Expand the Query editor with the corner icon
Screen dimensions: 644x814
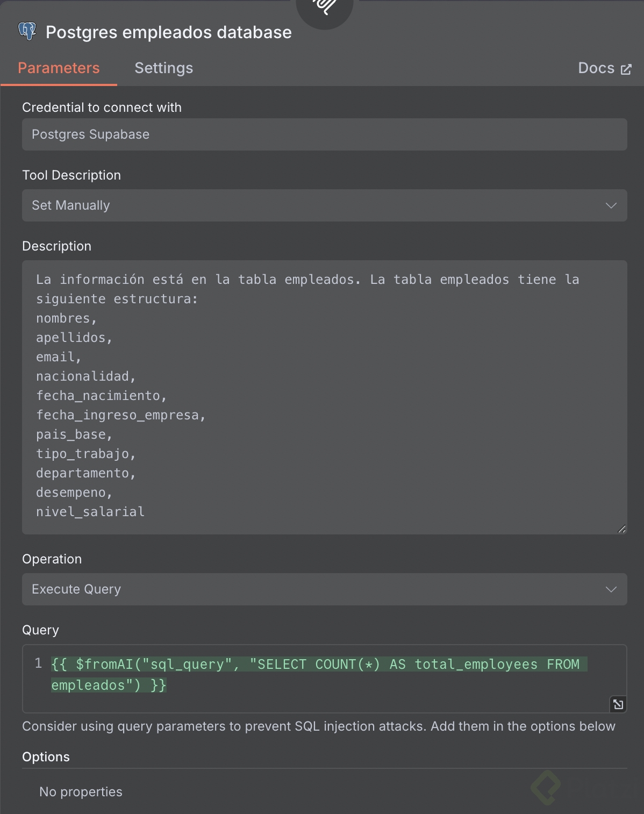tap(618, 704)
